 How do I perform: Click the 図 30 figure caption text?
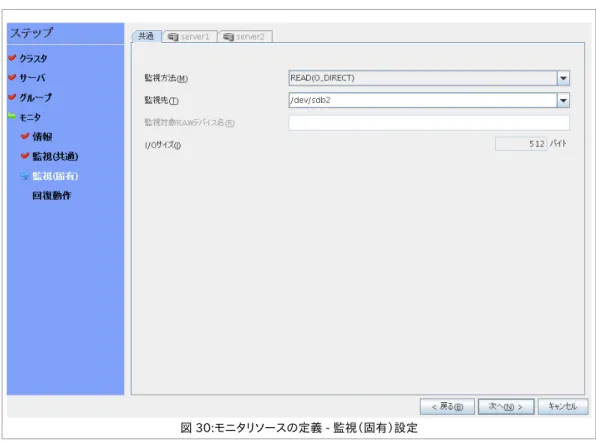coord(299,428)
